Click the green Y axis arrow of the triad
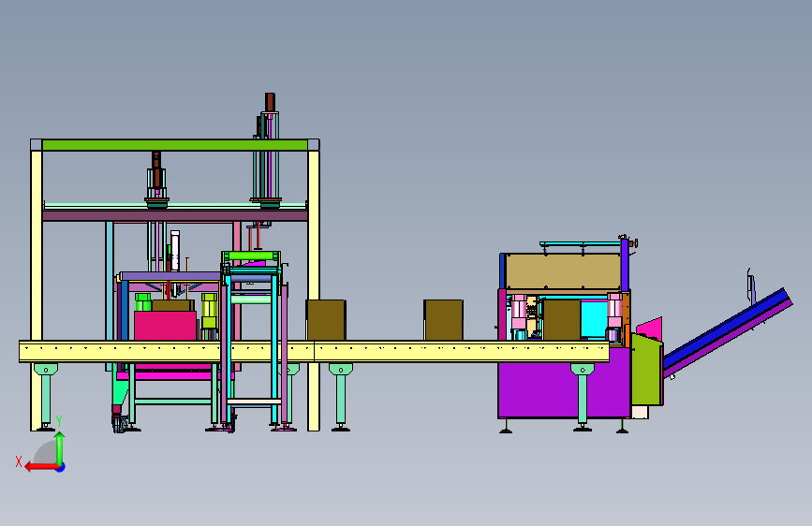 coord(60,448)
